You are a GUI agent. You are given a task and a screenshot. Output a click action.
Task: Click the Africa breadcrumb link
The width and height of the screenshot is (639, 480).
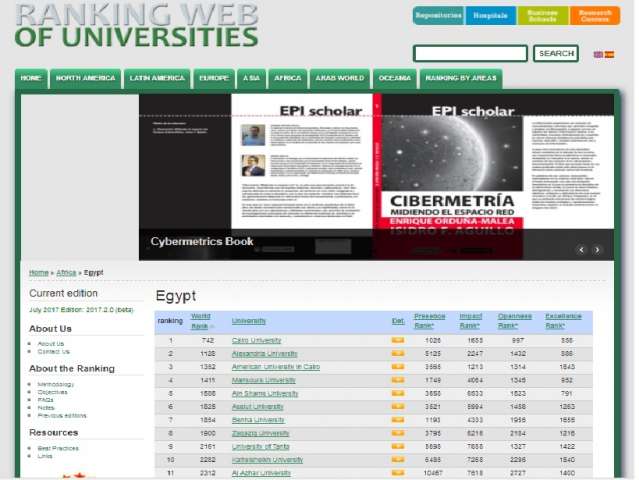tap(66, 272)
